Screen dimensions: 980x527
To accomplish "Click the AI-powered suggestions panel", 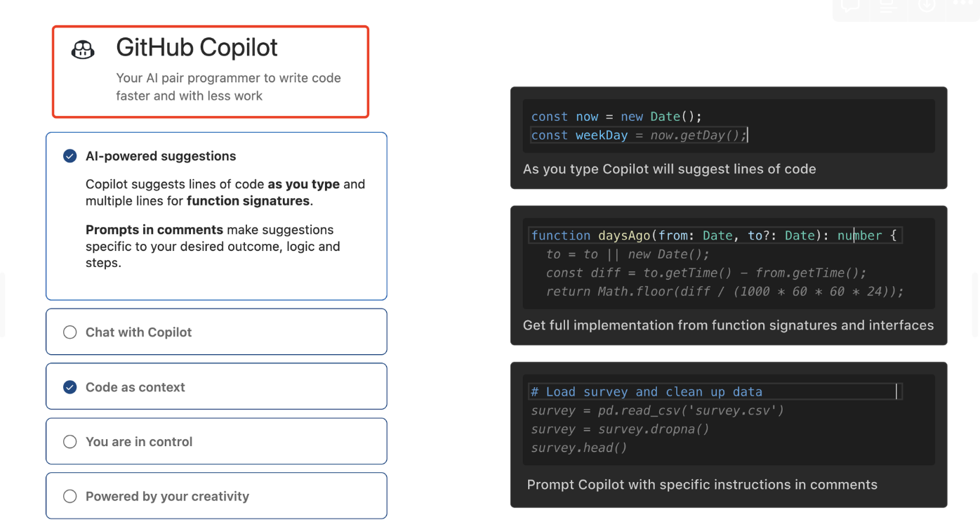I will [x=216, y=216].
